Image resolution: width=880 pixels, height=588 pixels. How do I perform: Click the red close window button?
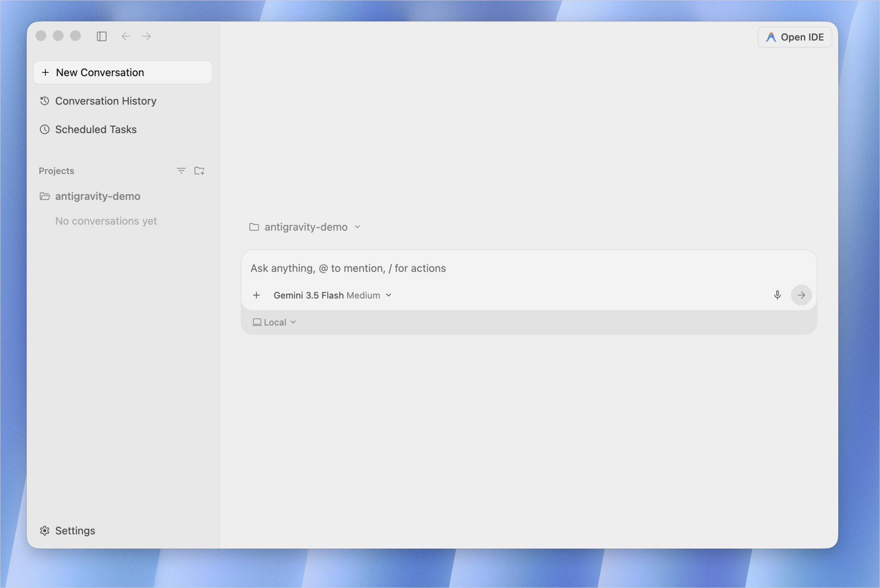tap(41, 36)
